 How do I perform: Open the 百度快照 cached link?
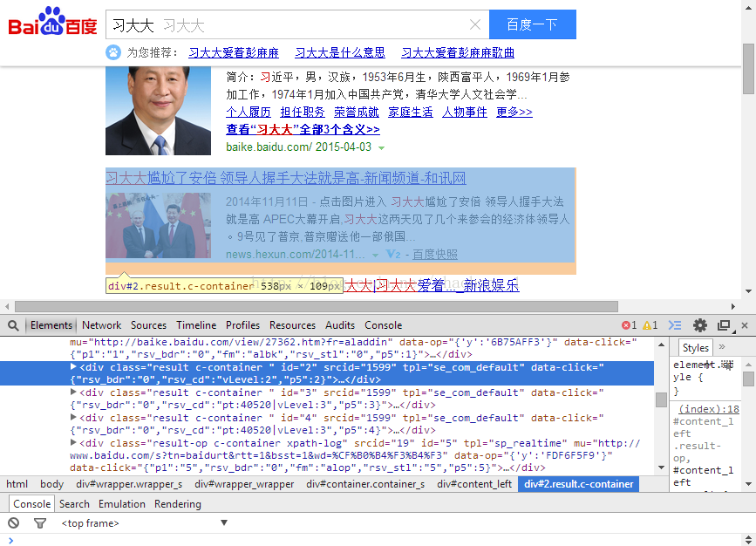click(435, 254)
